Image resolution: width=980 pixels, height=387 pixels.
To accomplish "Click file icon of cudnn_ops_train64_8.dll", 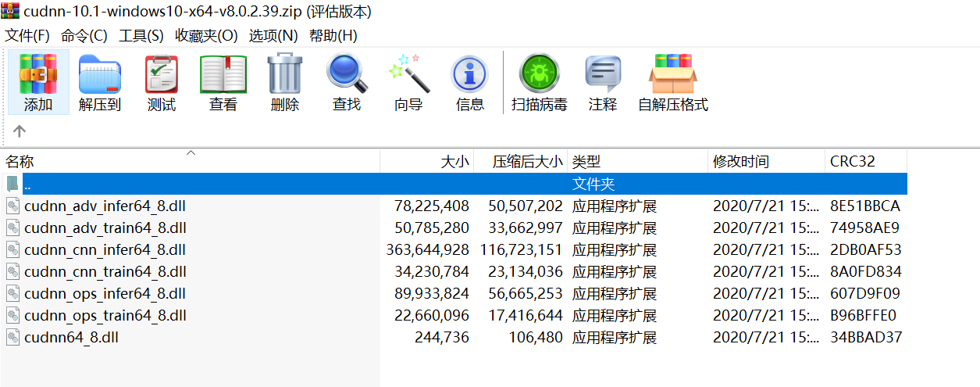I will point(12,316).
